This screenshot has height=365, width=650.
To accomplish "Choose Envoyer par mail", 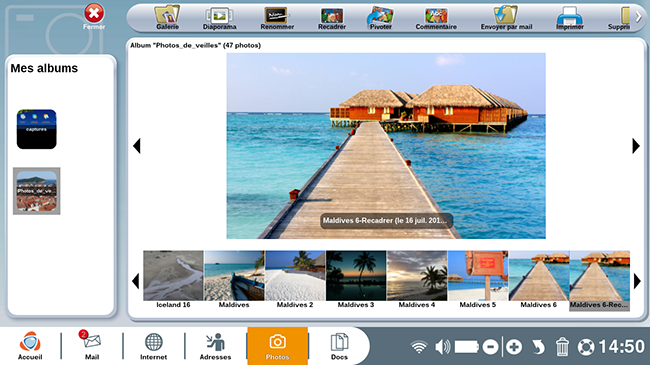I will 506,17.
